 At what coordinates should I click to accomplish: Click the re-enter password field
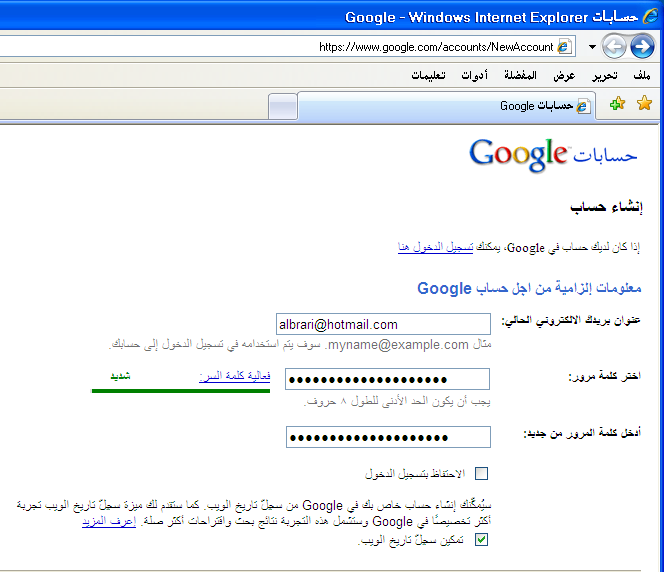388,437
